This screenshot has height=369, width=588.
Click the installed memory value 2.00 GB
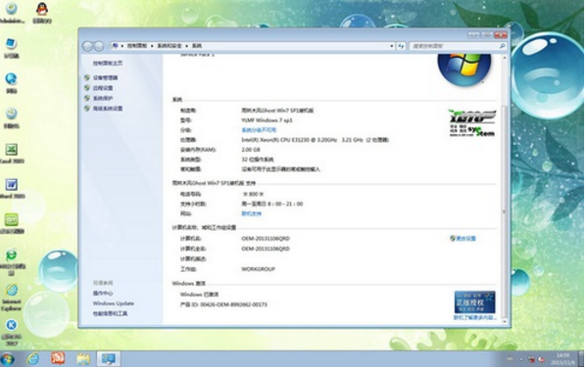251,150
